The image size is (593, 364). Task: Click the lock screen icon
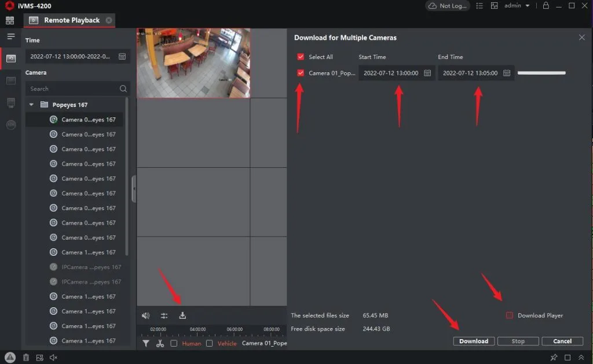tap(546, 5)
